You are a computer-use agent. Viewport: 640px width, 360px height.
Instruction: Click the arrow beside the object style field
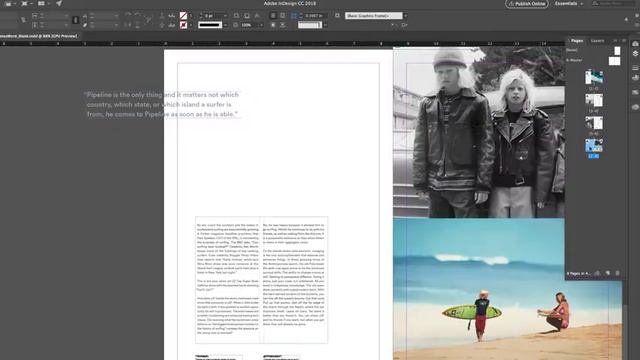click(405, 16)
